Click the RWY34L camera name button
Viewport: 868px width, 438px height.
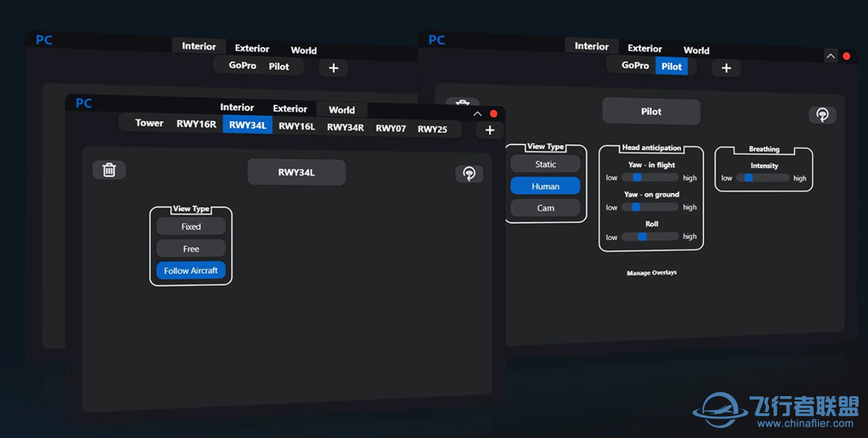296,173
